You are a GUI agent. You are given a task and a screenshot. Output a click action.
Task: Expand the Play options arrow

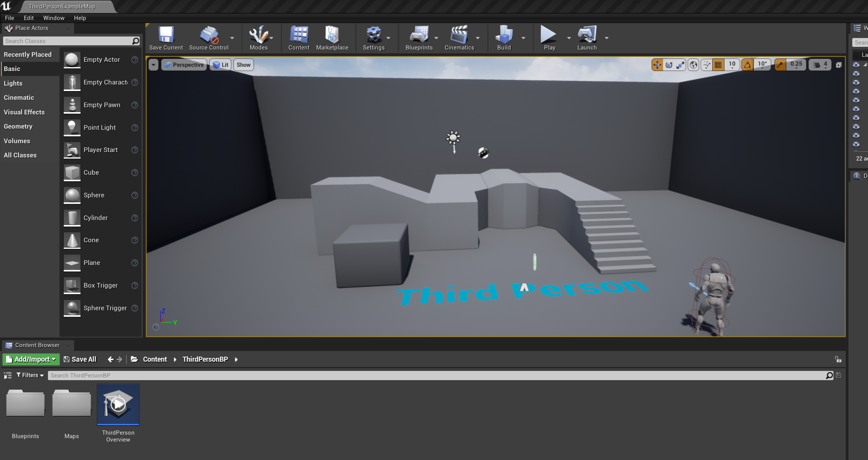[x=569, y=38]
